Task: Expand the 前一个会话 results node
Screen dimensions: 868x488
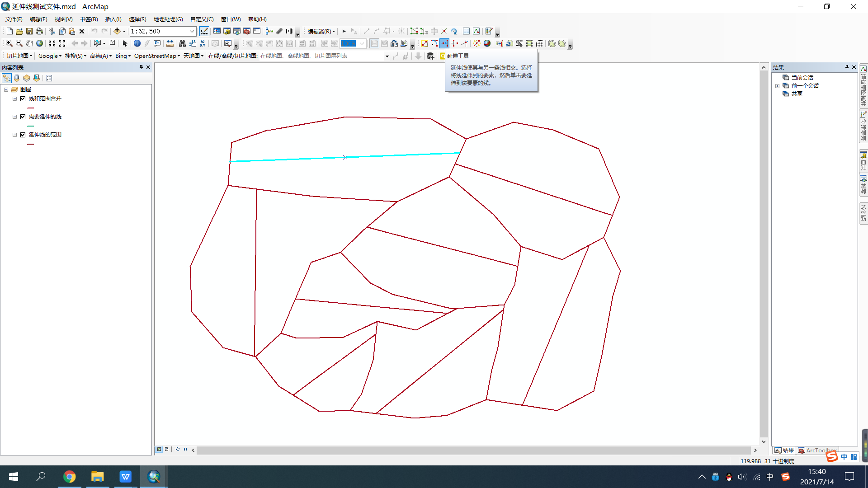Action: tap(777, 86)
